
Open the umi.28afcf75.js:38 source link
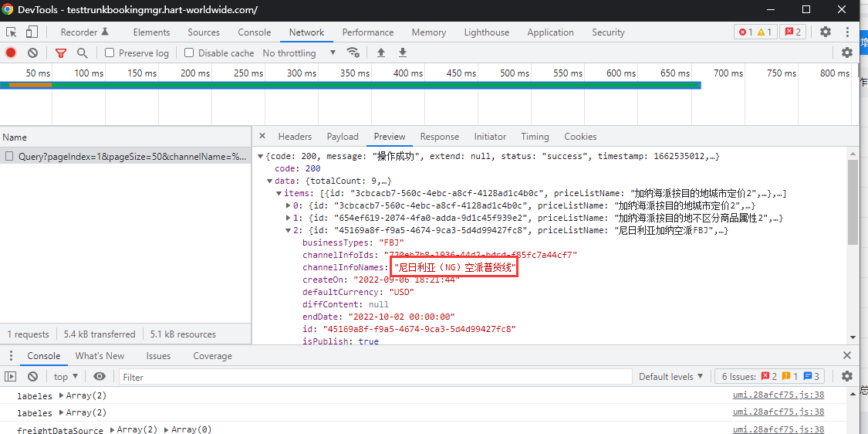click(x=778, y=395)
